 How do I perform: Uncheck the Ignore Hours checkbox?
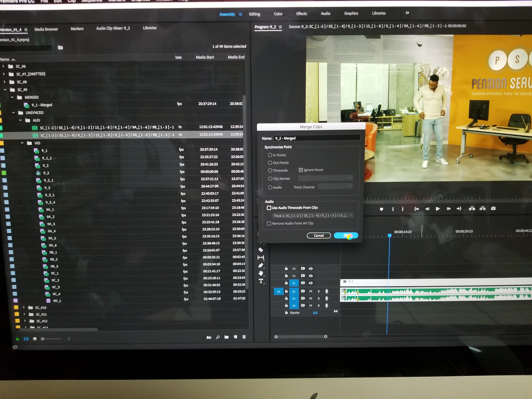(301, 170)
